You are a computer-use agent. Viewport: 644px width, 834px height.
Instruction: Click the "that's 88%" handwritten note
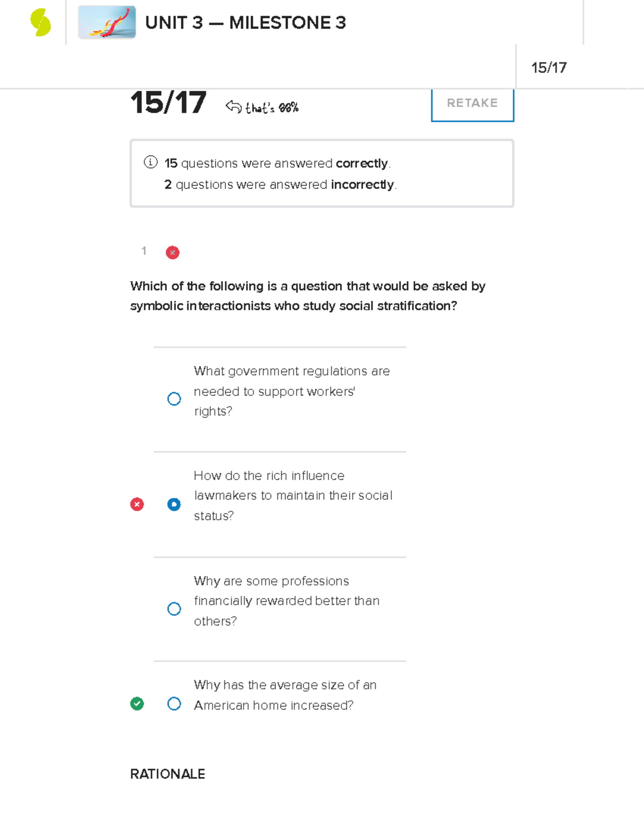coord(272,108)
